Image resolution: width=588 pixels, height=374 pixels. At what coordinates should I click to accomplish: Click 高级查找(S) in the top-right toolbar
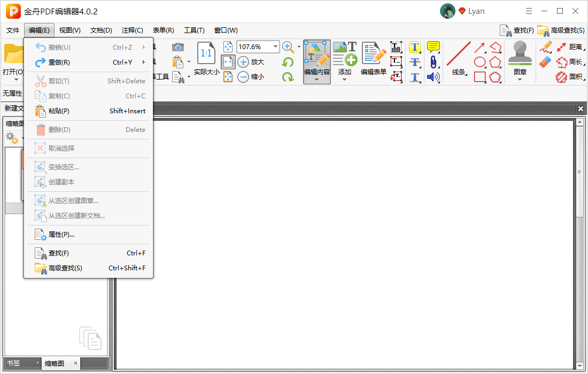(x=561, y=30)
